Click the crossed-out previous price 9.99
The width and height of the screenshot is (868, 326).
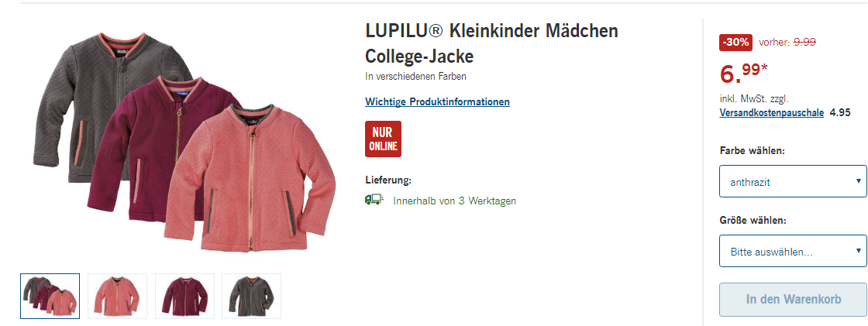(x=804, y=42)
